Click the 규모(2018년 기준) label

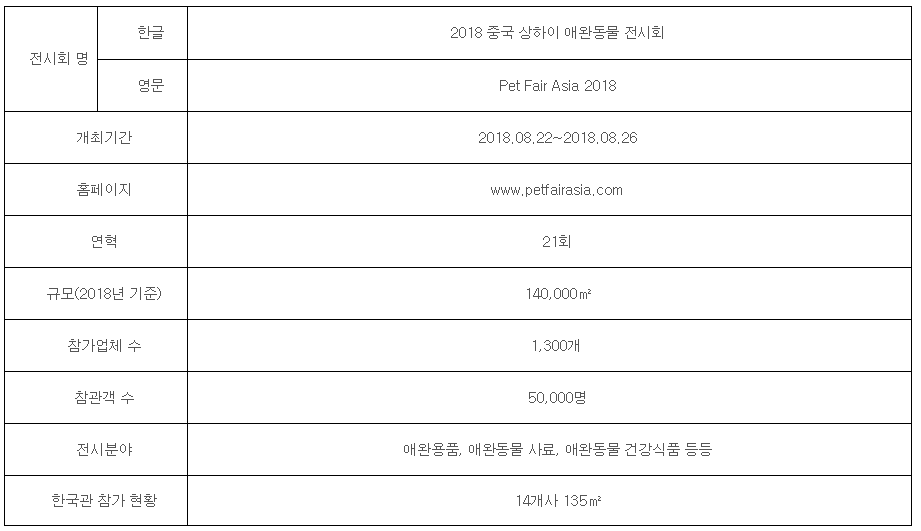(104, 294)
